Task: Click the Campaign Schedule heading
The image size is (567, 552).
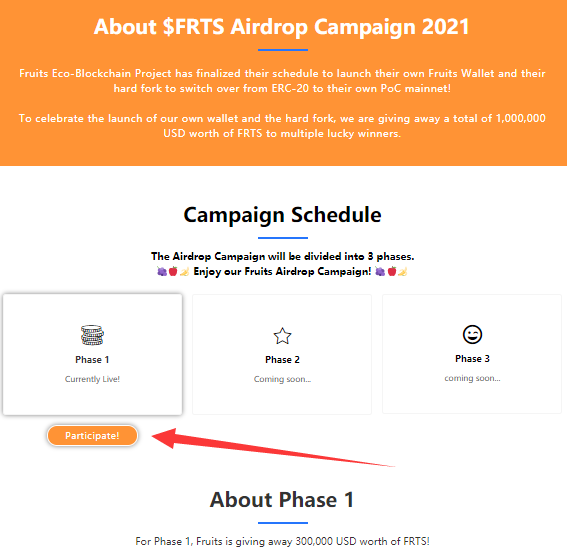Action: (x=282, y=215)
